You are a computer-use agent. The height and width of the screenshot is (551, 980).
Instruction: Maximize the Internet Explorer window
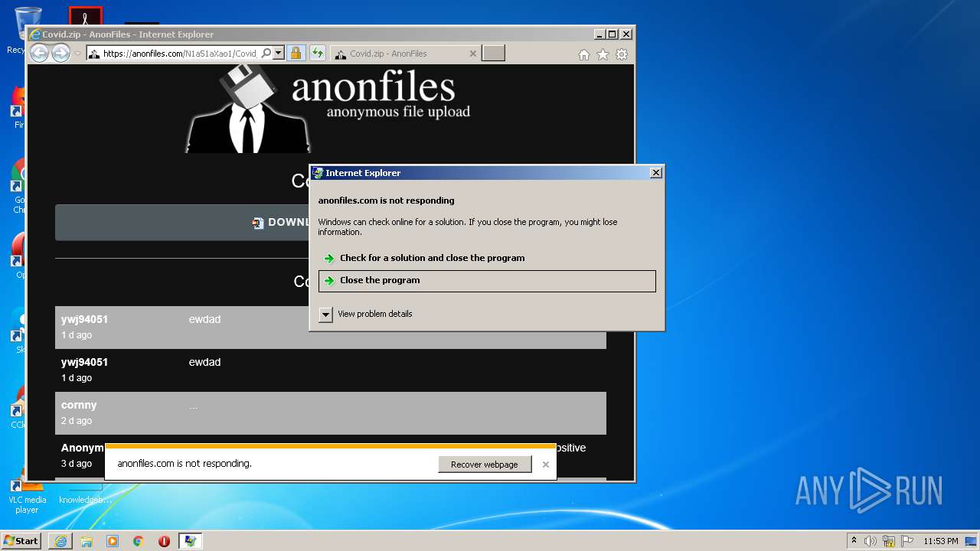point(612,34)
